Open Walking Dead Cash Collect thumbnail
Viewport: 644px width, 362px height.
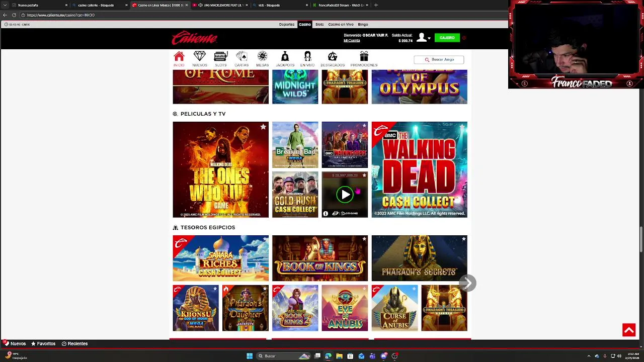click(419, 169)
